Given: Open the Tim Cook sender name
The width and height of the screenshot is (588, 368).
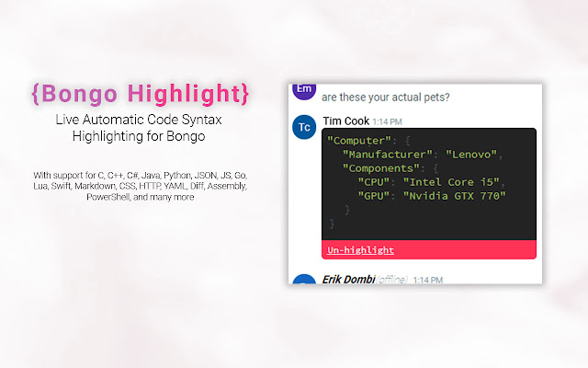Looking at the screenshot, I should (x=345, y=121).
